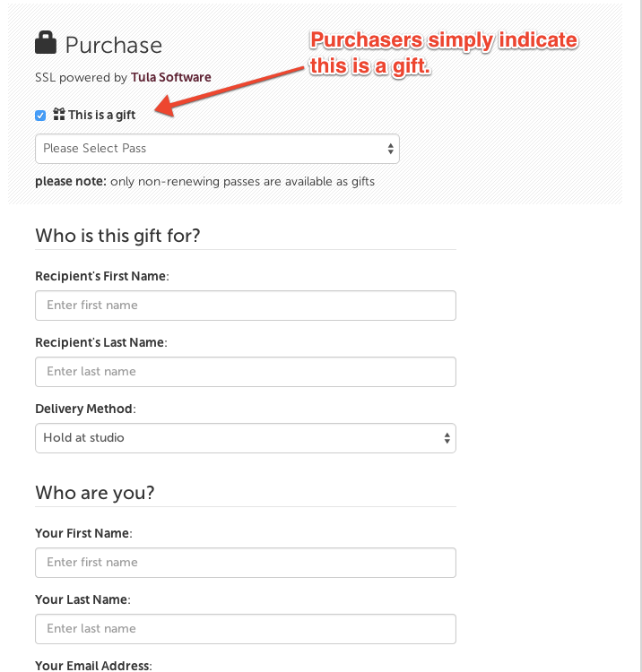Click the Recipient's First Name label
642x672 pixels.
click(x=102, y=277)
